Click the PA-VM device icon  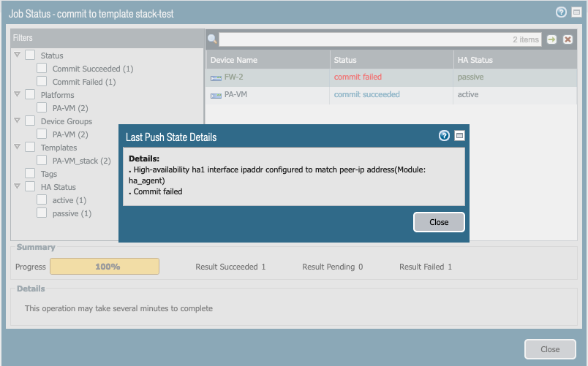[x=216, y=96]
